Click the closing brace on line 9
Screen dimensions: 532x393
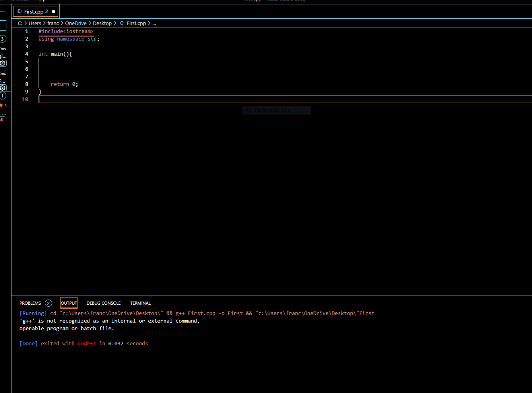[40, 92]
